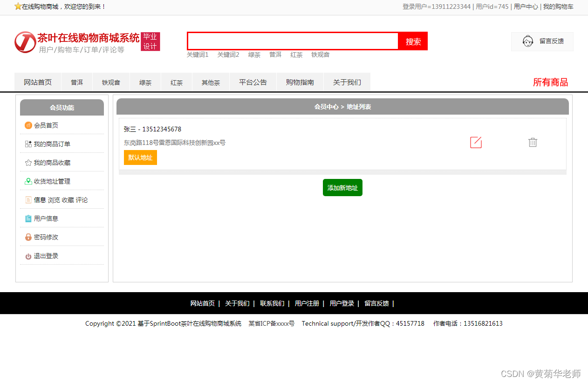The height and width of the screenshot is (383, 588).
Task: Click the grid icon beside 我的商品订单
Action: (x=28, y=144)
